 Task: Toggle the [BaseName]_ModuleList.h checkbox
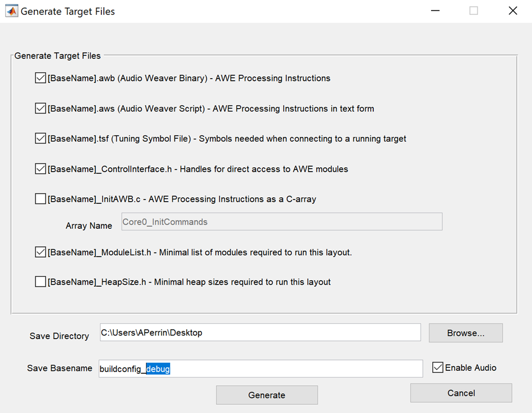tap(40, 252)
